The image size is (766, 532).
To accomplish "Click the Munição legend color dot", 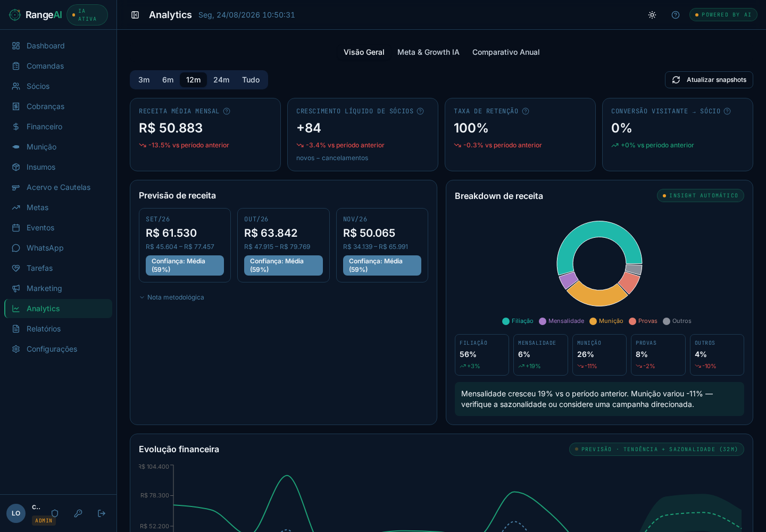I will [593, 321].
